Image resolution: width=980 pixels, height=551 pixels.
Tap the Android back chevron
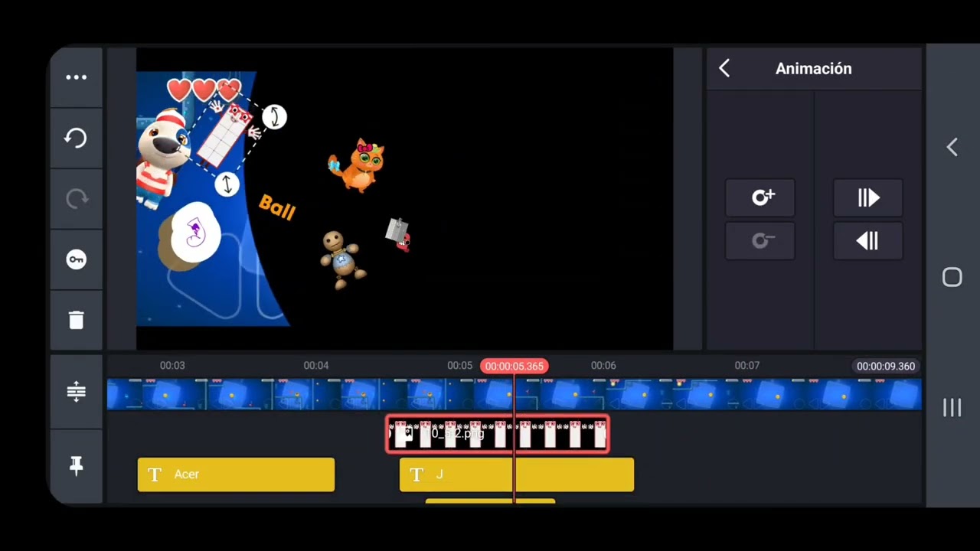952,147
